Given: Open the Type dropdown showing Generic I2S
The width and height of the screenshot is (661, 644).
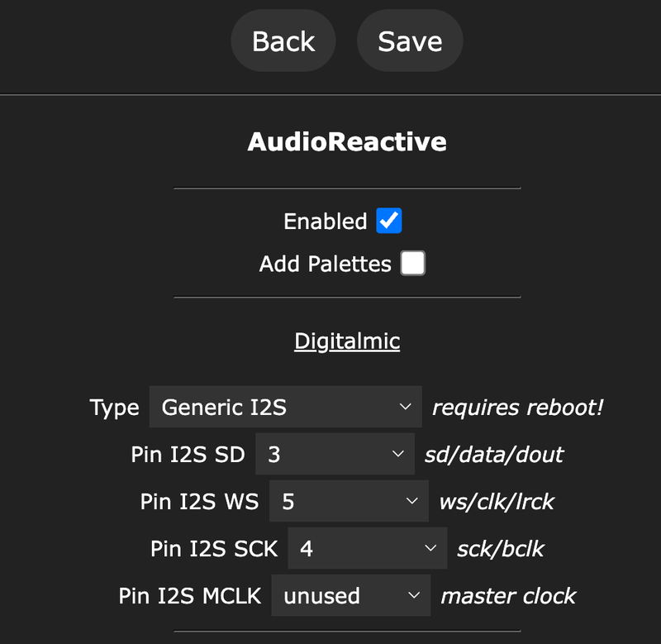Looking at the screenshot, I should click(x=285, y=407).
